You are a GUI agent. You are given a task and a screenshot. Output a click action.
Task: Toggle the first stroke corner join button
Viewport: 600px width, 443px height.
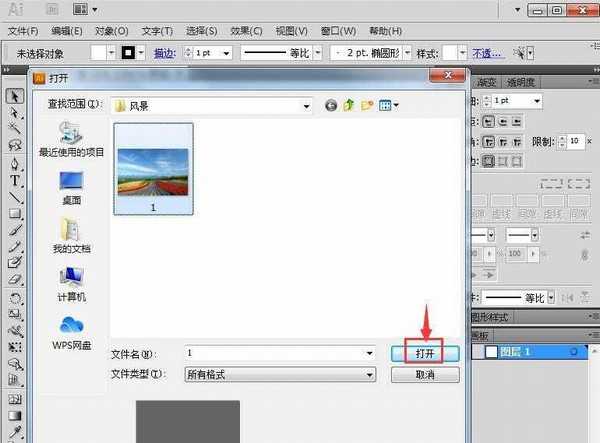[x=490, y=141]
